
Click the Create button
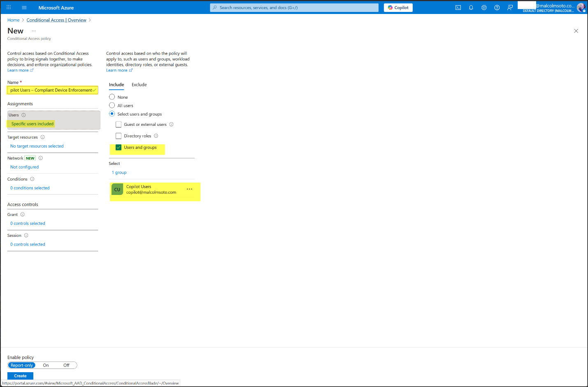[x=20, y=376]
